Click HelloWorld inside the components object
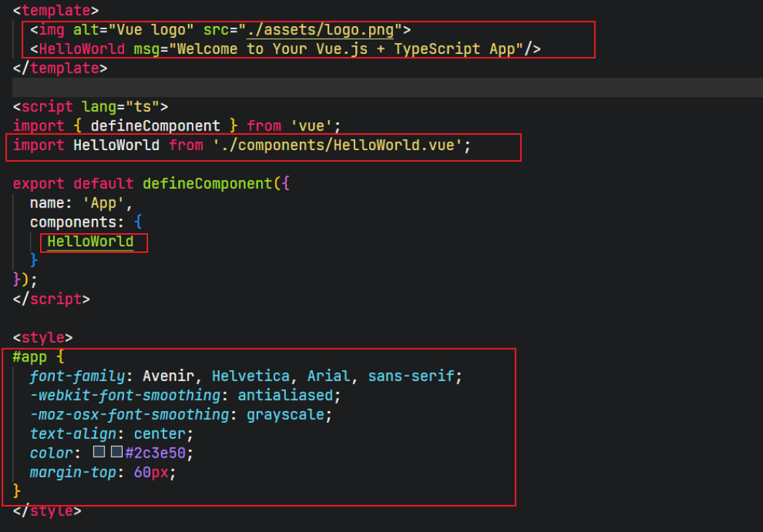This screenshot has width=763, height=532. click(90, 241)
